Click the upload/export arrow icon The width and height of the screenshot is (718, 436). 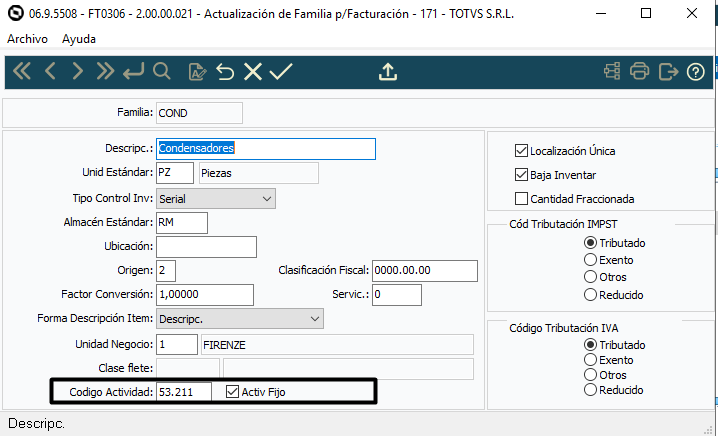click(x=388, y=72)
